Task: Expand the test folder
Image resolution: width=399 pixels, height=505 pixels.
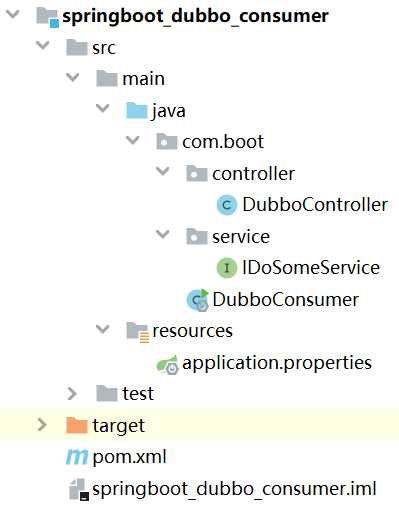Action: click(x=72, y=394)
